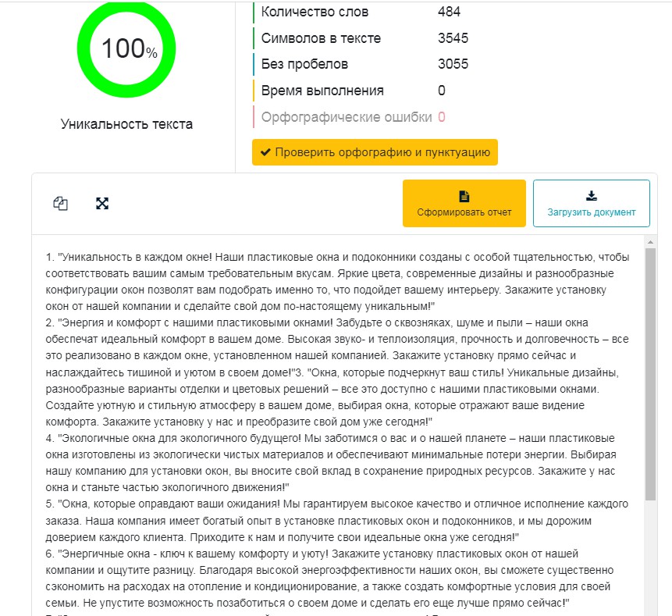Click the Время выполнения label
This screenshot has height=616, width=672.
click(x=322, y=91)
